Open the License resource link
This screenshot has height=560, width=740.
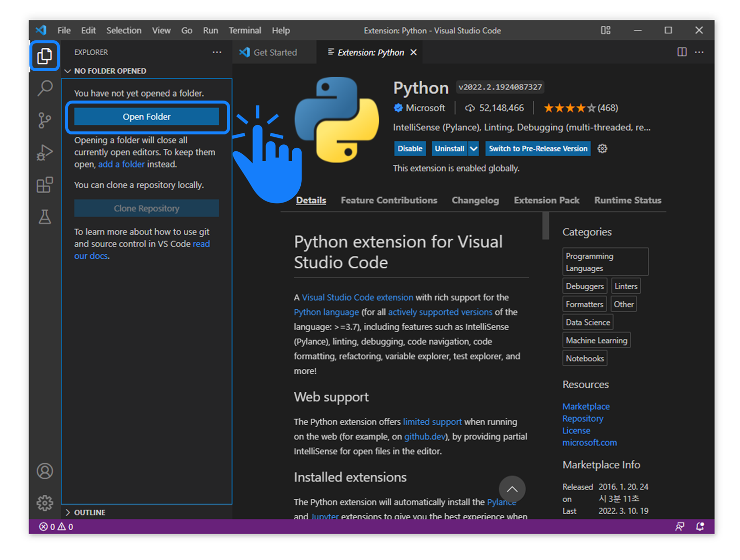click(x=576, y=431)
